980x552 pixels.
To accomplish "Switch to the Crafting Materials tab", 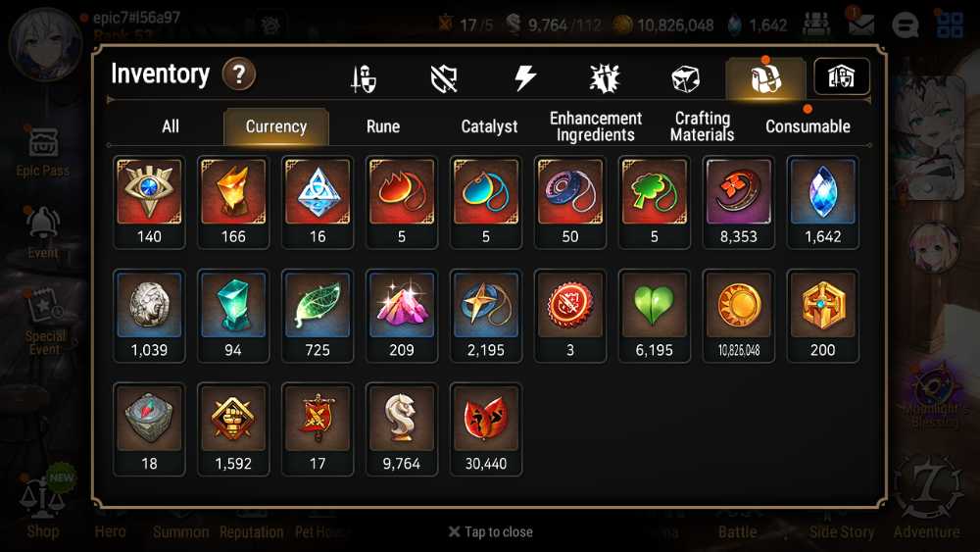I will (702, 126).
